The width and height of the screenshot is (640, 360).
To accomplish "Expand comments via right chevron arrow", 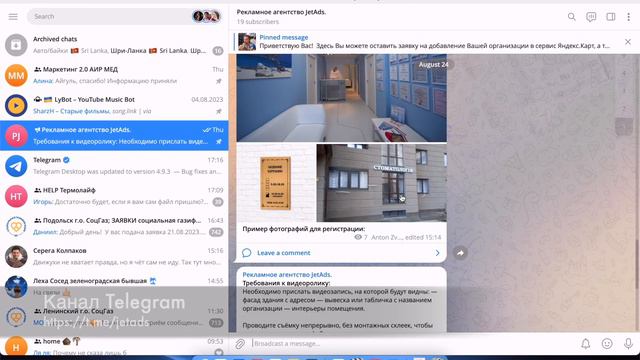I will (x=437, y=253).
